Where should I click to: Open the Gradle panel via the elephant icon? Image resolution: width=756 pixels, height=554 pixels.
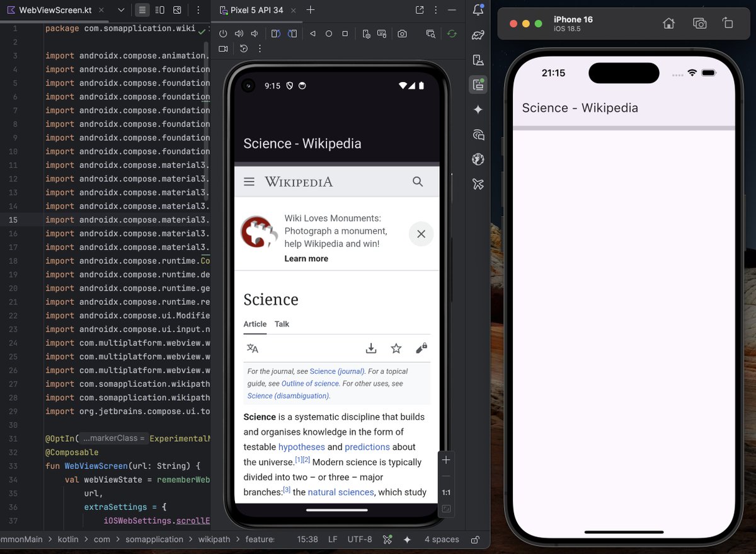(x=478, y=35)
